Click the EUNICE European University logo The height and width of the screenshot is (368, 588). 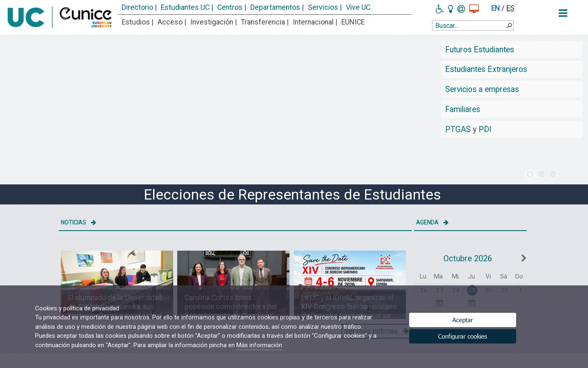click(x=85, y=17)
